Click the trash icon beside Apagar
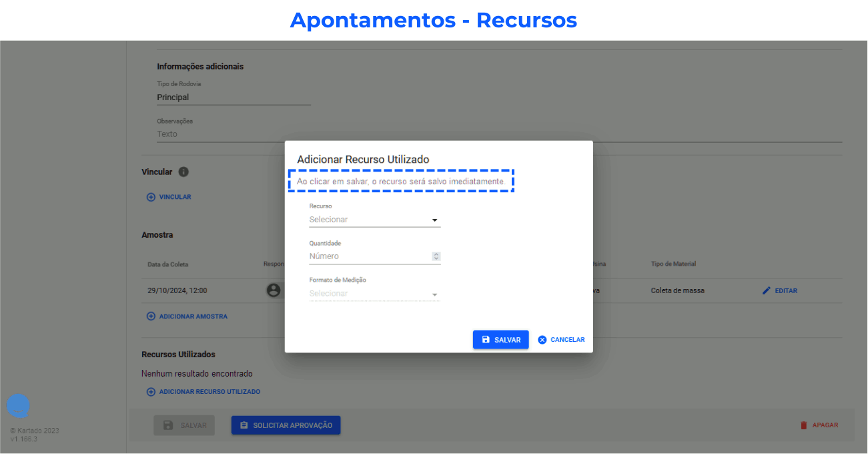This screenshot has height=454, width=868. [804, 425]
